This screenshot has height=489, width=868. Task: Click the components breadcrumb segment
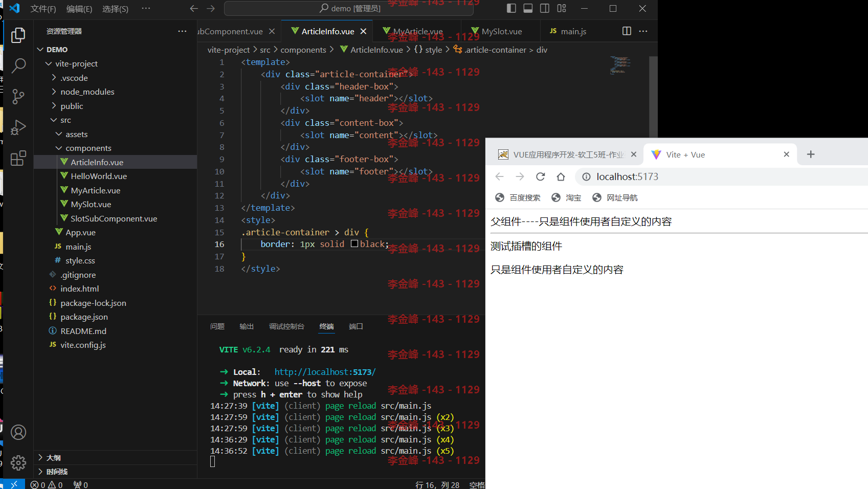click(303, 50)
